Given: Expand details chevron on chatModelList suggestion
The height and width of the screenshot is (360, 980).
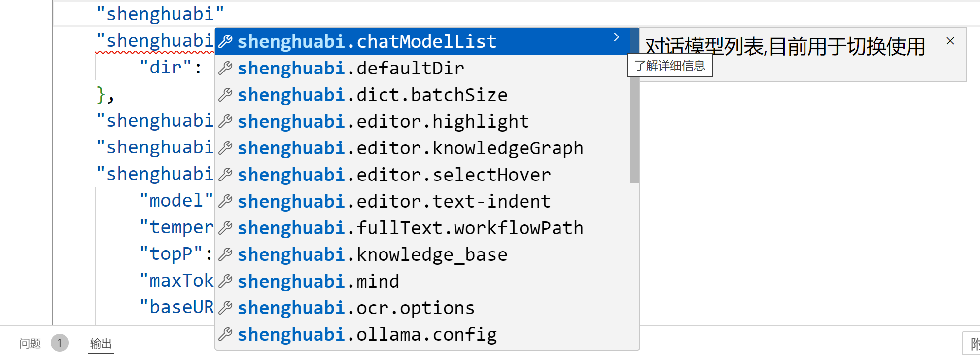Looking at the screenshot, I should coord(616,37).
